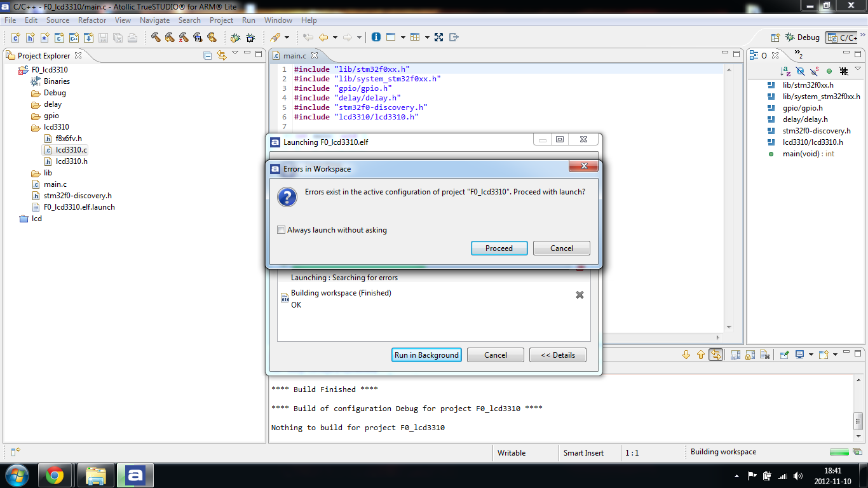Screen dimensions: 868x488
Task: Select stm32f0-discovery.h in Project Explorer
Action: pos(72,196)
